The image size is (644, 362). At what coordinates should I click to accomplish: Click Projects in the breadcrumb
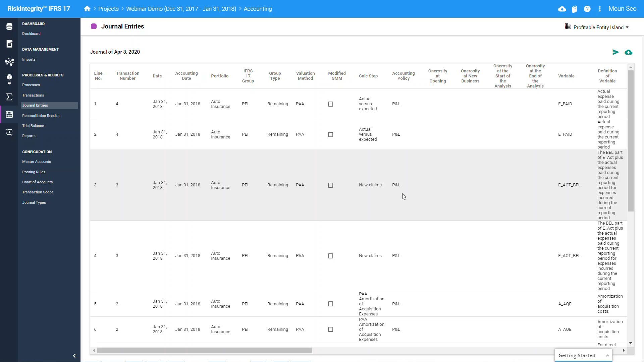pos(108,9)
